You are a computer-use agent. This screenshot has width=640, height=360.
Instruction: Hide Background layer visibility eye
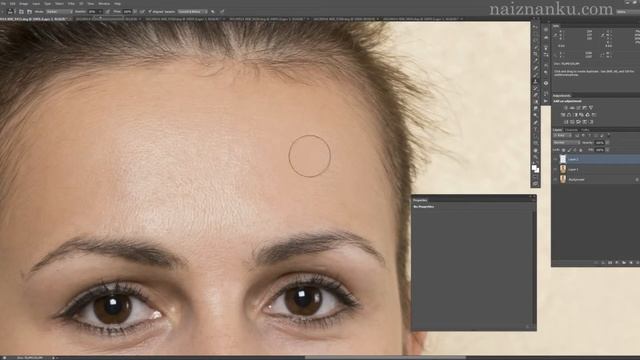click(555, 180)
